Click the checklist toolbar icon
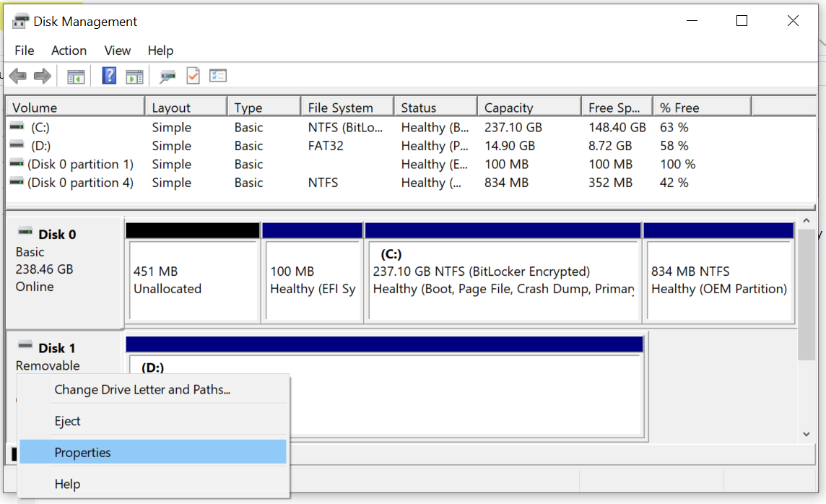826x504 pixels. point(217,75)
